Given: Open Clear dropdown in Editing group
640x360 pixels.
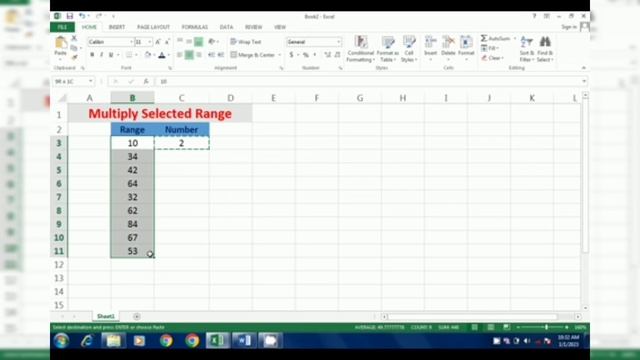Looking at the screenshot, I should [492, 58].
